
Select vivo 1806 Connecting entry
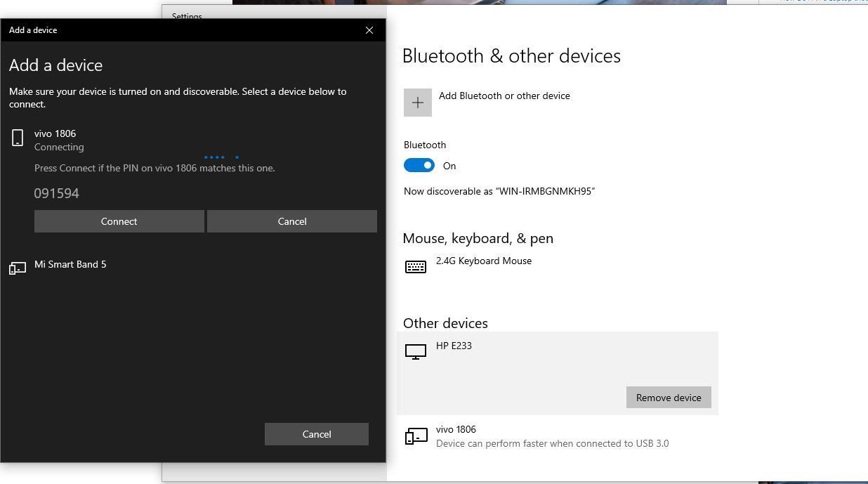[55, 140]
